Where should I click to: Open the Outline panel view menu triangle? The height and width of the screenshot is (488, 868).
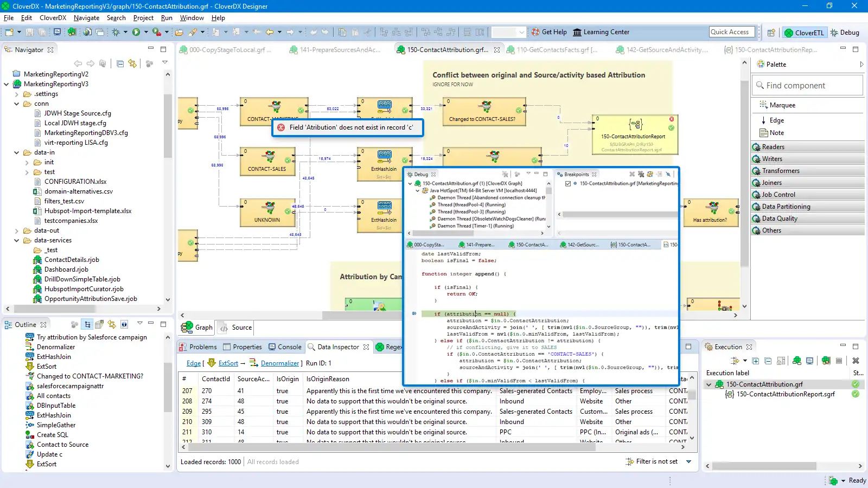(x=140, y=324)
